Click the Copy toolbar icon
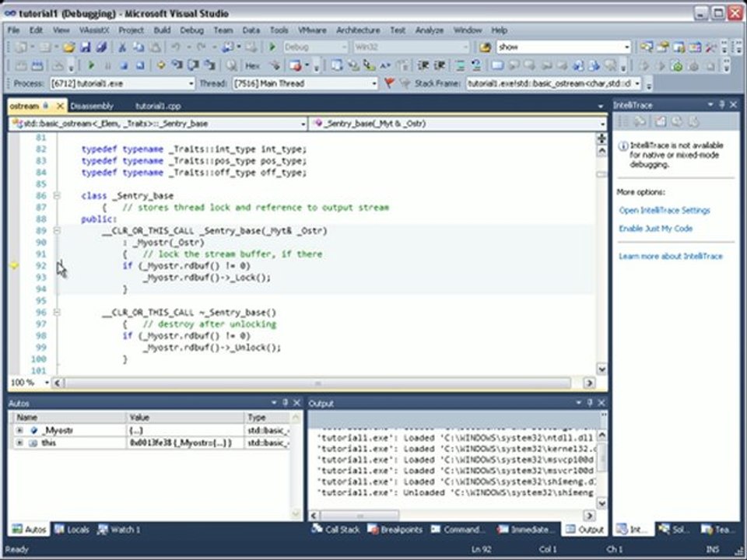The image size is (747, 560). pyautogui.click(x=139, y=47)
